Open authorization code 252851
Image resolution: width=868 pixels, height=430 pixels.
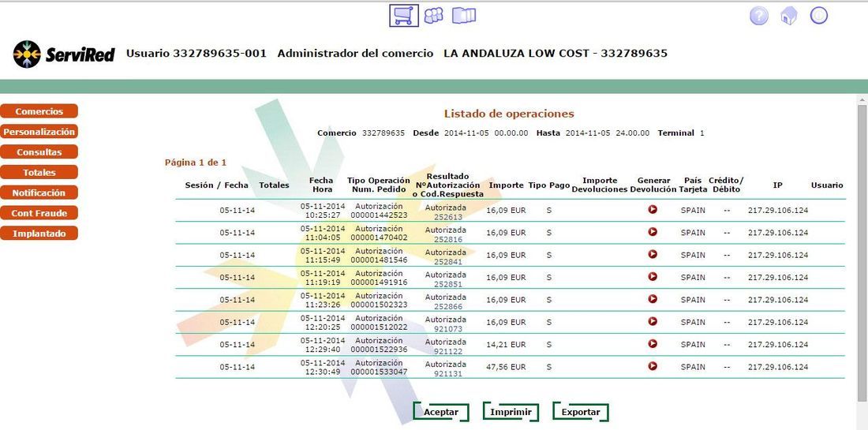[x=448, y=284]
